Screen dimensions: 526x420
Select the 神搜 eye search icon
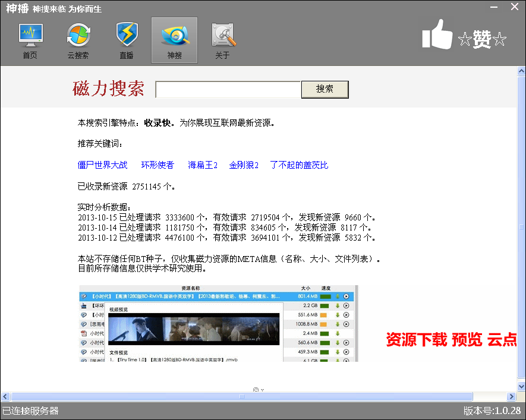(x=174, y=40)
